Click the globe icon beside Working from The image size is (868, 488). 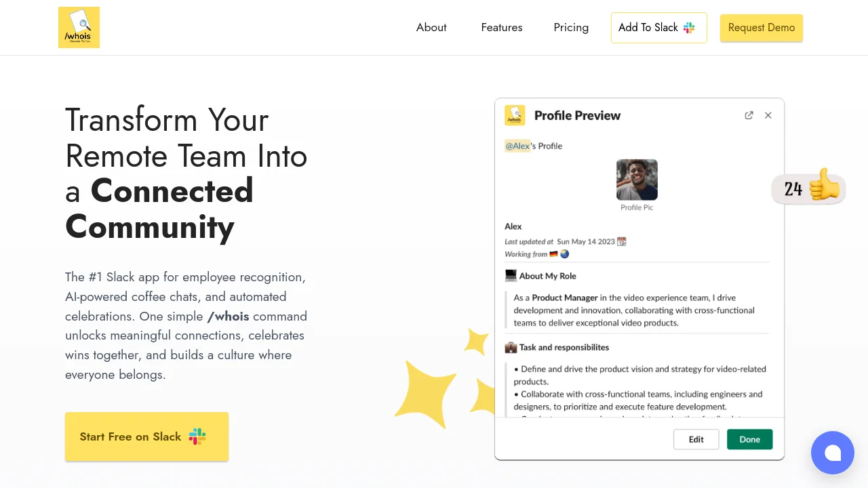pos(564,254)
